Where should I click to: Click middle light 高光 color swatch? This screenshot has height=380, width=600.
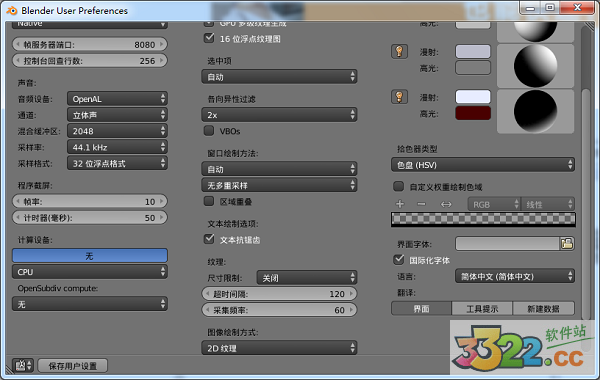pyautogui.click(x=473, y=68)
